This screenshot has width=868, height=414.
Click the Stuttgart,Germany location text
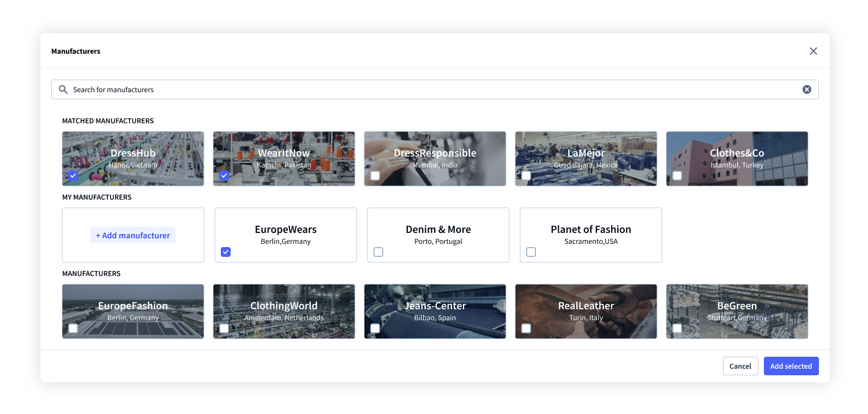(x=737, y=318)
